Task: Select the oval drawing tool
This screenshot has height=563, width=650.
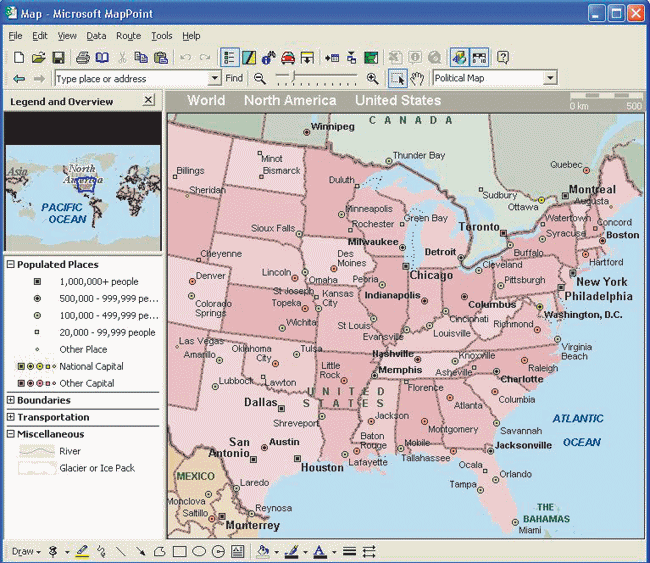Action: (x=199, y=551)
